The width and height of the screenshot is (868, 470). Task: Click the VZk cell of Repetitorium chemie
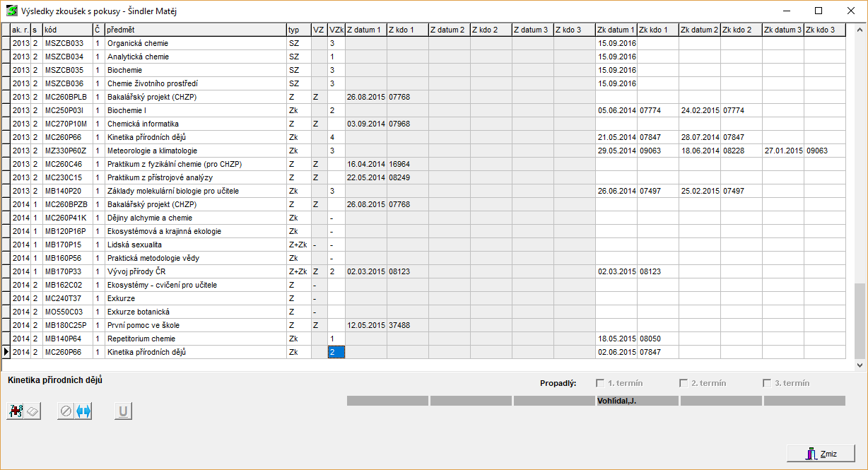pyautogui.click(x=336, y=339)
